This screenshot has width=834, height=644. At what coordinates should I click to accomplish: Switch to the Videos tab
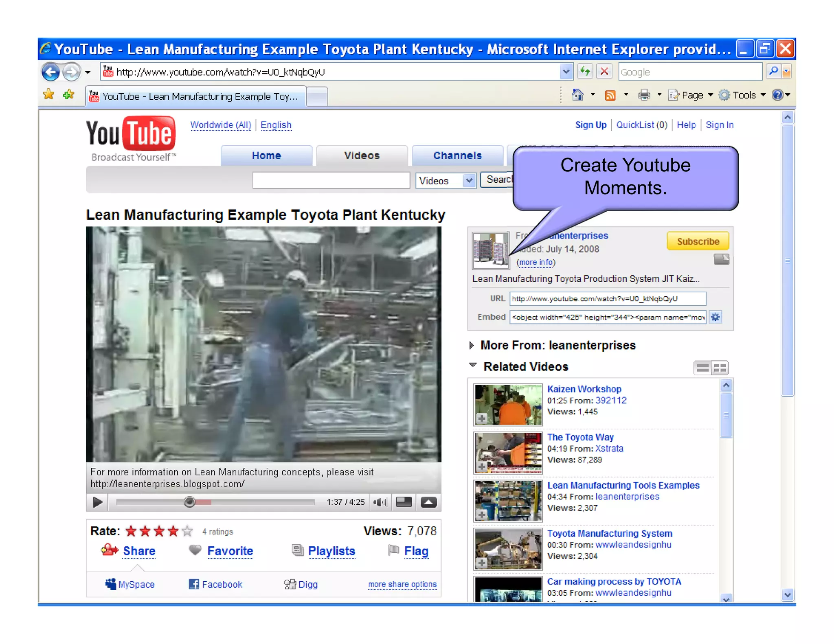362,156
